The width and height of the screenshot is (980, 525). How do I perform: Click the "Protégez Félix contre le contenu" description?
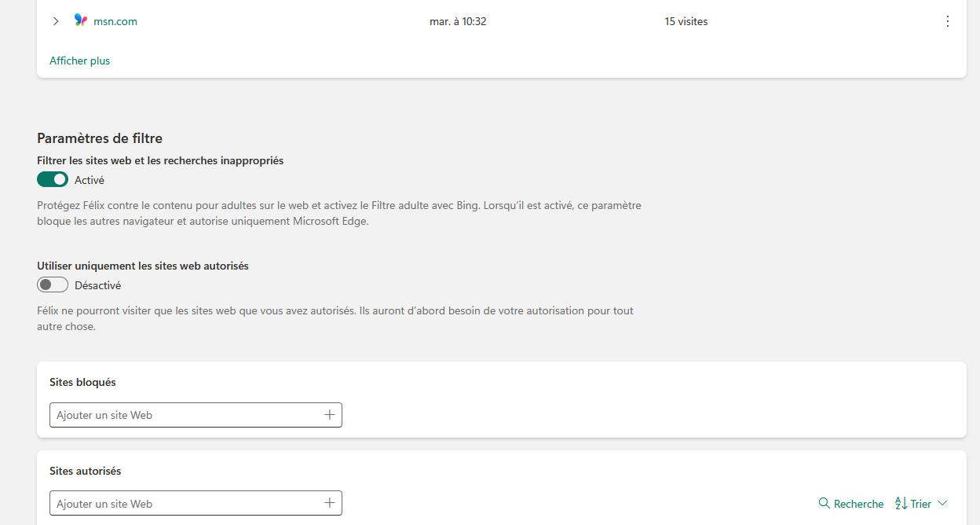pos(339,213)
